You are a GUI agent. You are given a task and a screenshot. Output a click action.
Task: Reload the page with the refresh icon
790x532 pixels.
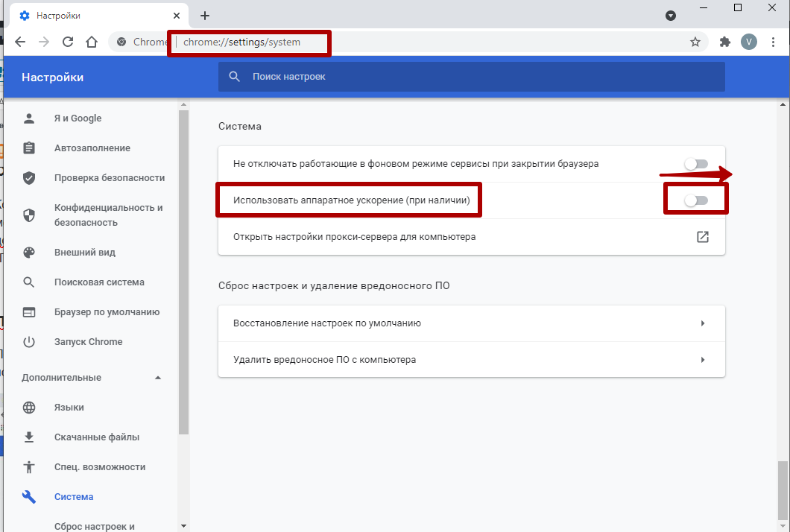[68, 42]
